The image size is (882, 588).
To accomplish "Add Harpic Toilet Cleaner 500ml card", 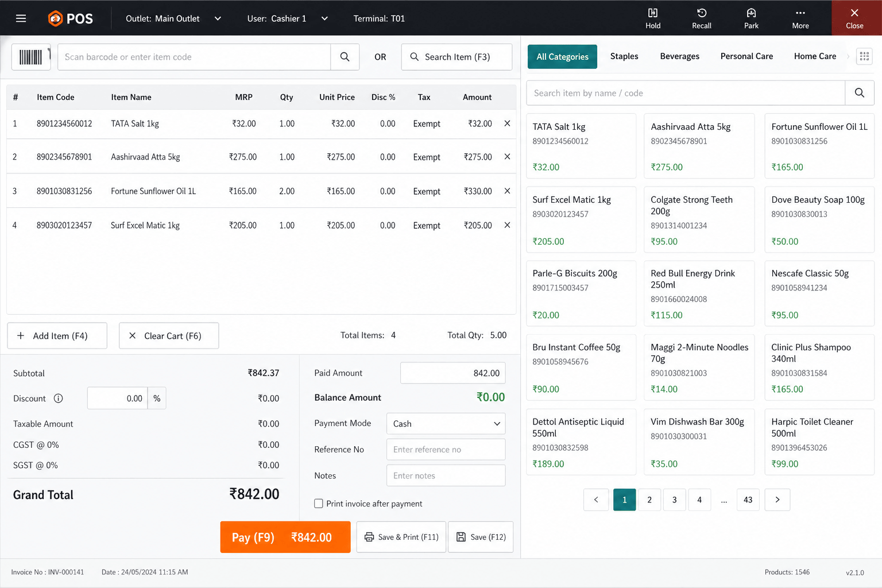I will point(819,442).
